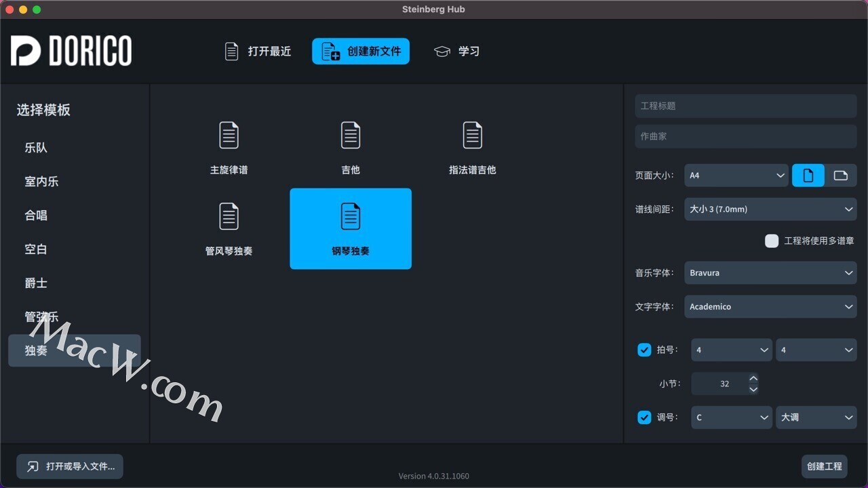This screenshot has width=868, height=488.
Task: Open the 谱线间距 size dropdown
Action: pyautogui.click(x=770, y=209)
